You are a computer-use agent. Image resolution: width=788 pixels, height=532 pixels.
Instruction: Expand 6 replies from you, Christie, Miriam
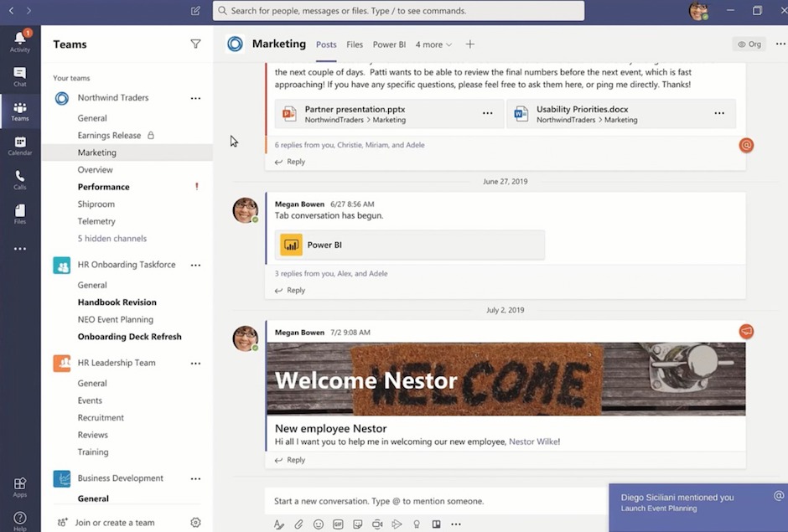tap(350, 145)
